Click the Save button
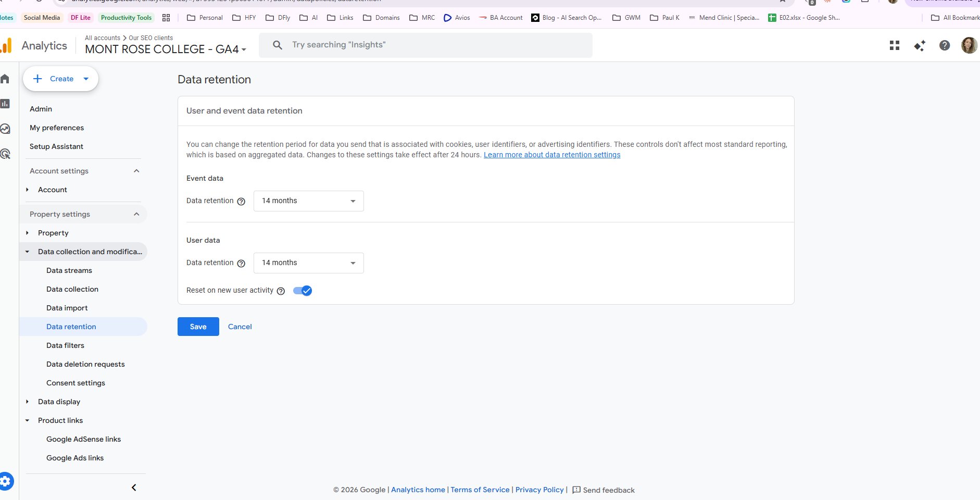Screen dimensions: 980x500 coord(198,327)
